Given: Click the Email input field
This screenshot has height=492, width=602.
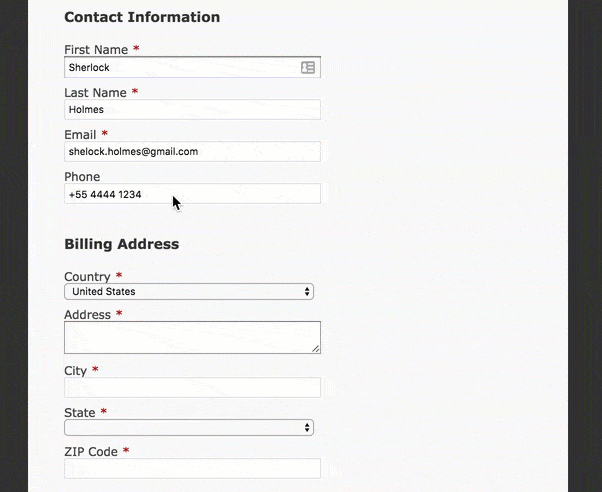Looking at the screenshot, I should (192, 152).
